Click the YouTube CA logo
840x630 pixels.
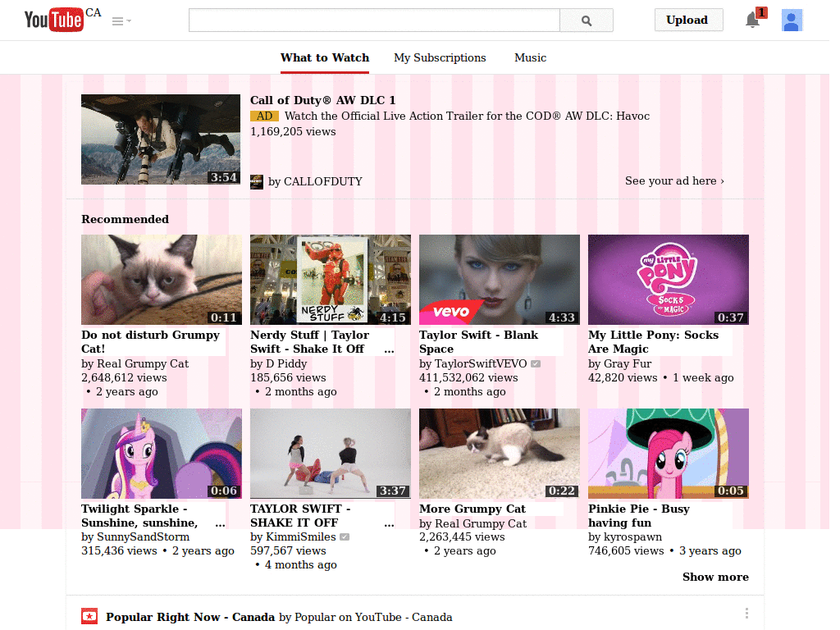coord(62,20)
